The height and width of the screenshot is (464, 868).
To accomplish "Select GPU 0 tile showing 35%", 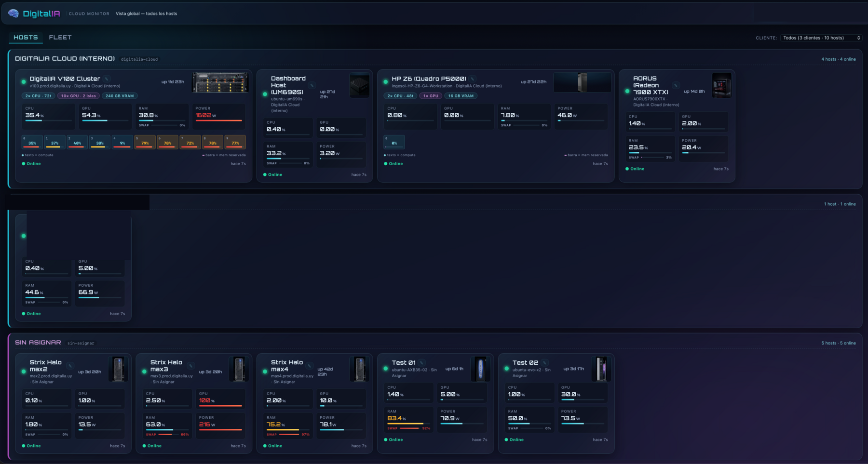I will pos(32,142).
